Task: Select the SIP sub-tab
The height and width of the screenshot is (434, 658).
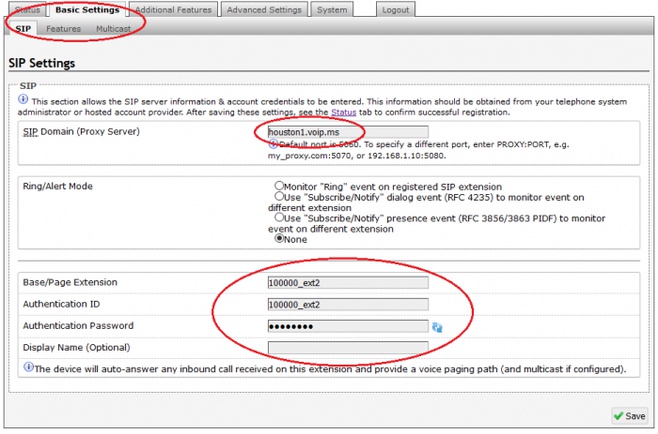Action: pyautogui.click(x=23, y=29)
